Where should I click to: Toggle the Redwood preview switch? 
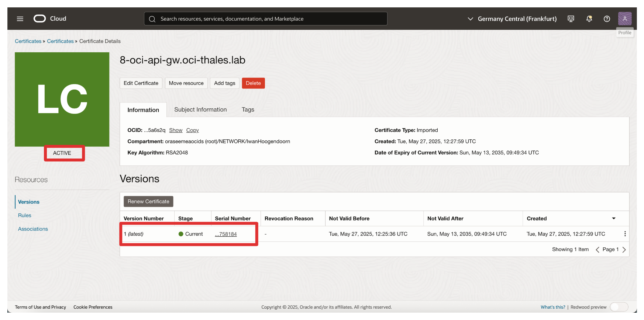point(619,307)
